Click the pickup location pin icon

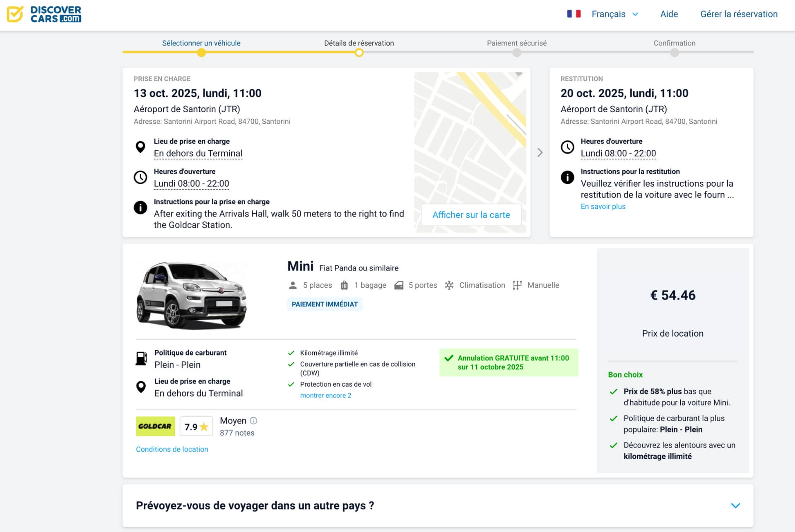coord(141,147)
